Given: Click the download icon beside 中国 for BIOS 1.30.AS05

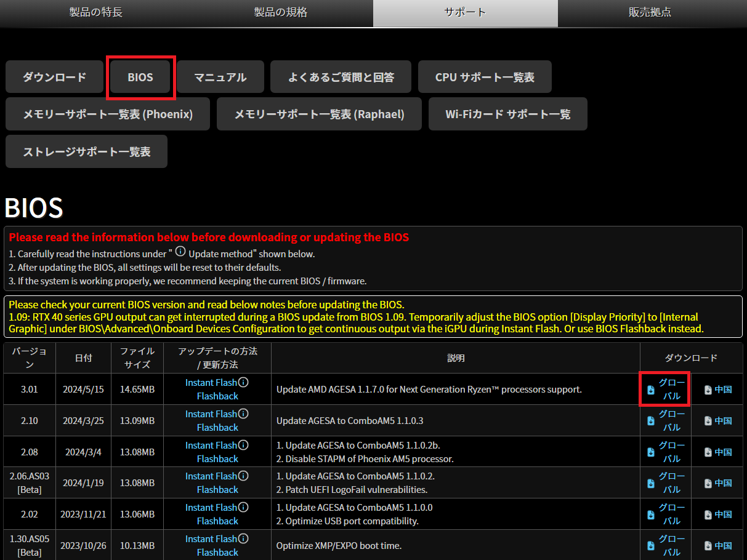Looking at the screenshot, I should click(x=708, y=546).
